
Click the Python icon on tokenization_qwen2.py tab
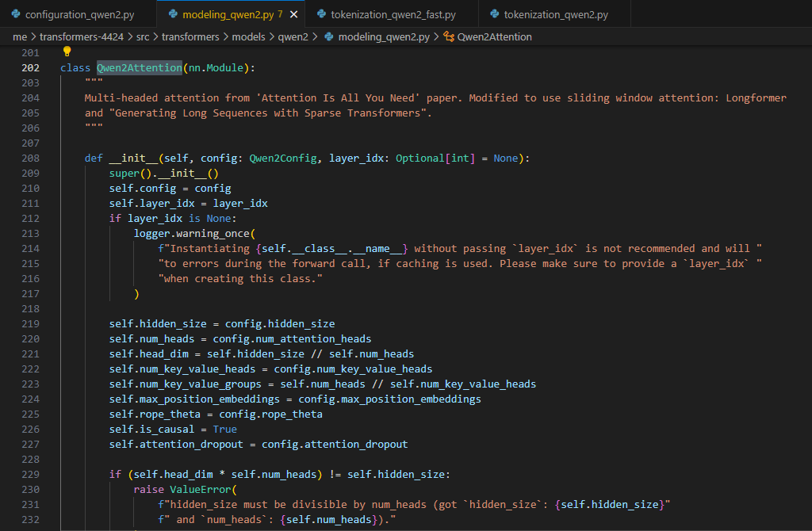click(x=495, y=15)
